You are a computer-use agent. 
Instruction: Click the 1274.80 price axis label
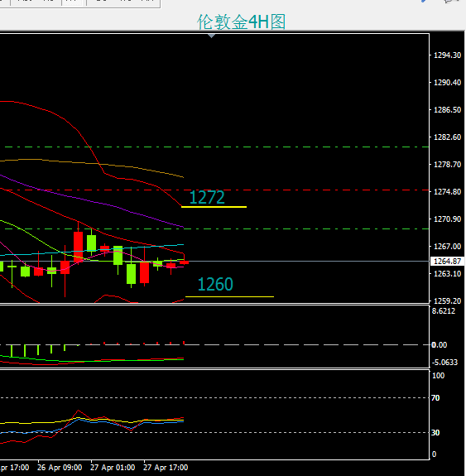(x=447, y=192)
